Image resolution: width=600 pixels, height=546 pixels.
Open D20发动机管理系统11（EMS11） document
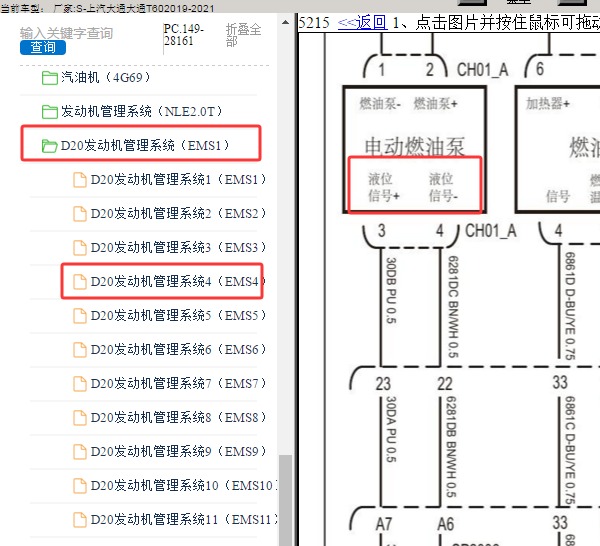(184, 519)
